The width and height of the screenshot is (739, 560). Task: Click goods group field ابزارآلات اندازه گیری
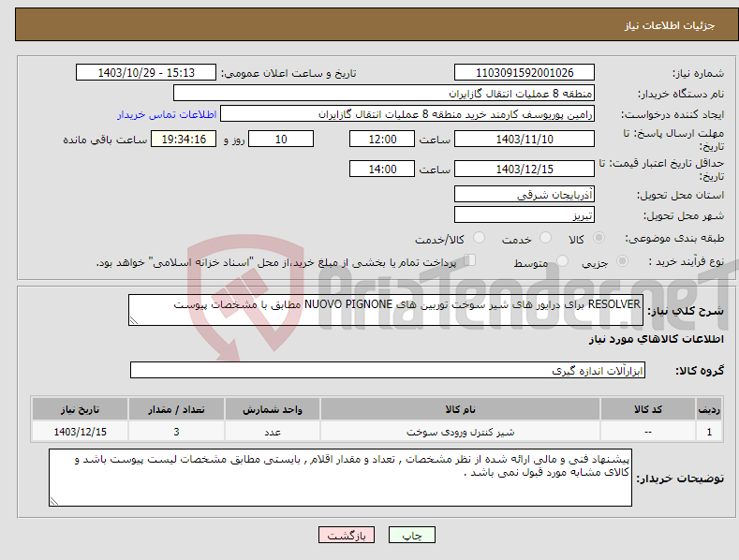[x=388, y=370]
